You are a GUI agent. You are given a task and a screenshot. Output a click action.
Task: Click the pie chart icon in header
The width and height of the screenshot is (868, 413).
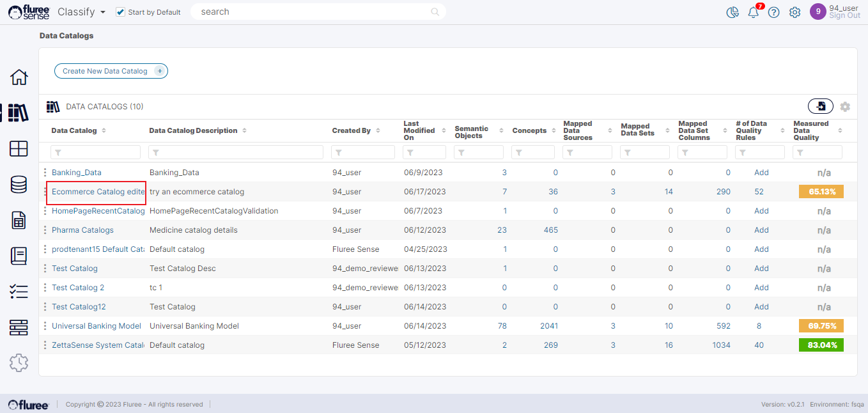pos(732,12)
